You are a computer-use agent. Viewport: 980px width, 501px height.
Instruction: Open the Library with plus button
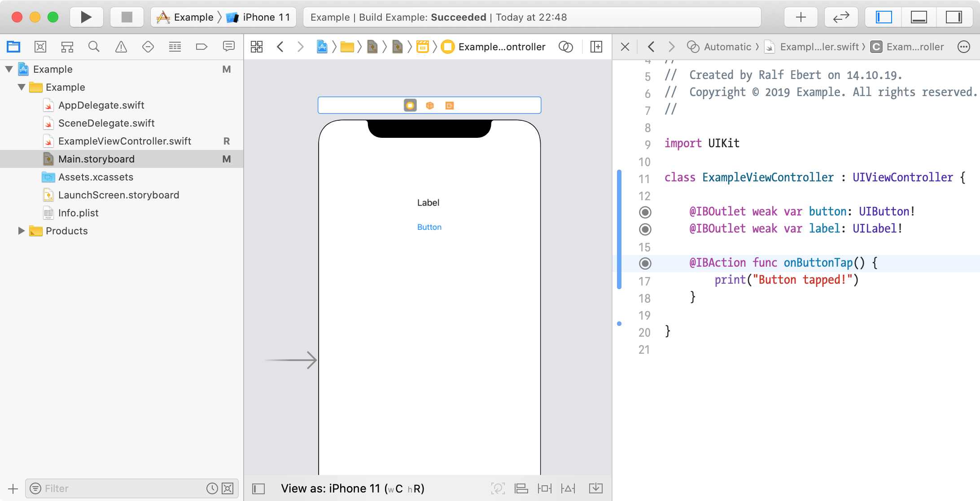coord(801,17)
